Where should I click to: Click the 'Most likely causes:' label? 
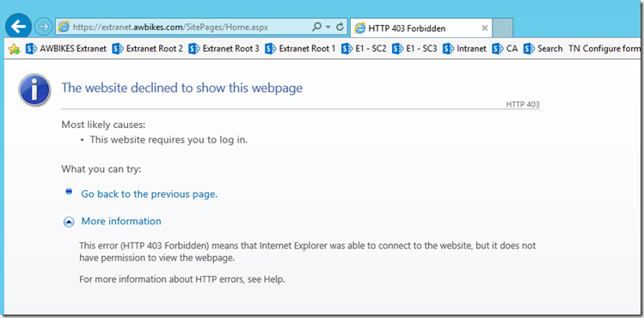103,125
